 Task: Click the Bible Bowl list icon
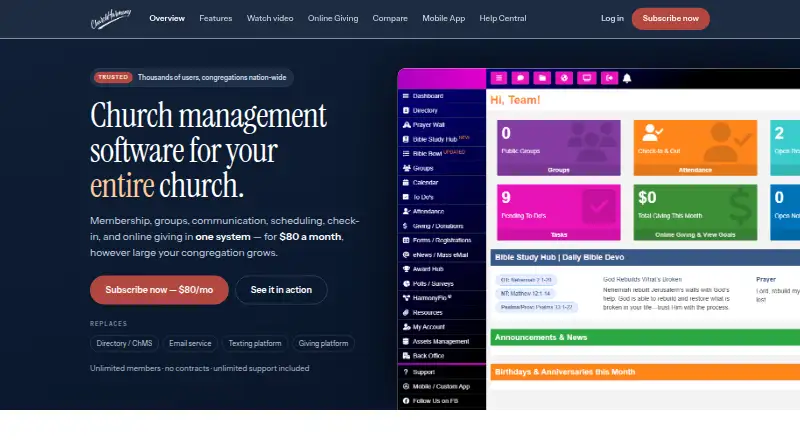coord(406,154)
